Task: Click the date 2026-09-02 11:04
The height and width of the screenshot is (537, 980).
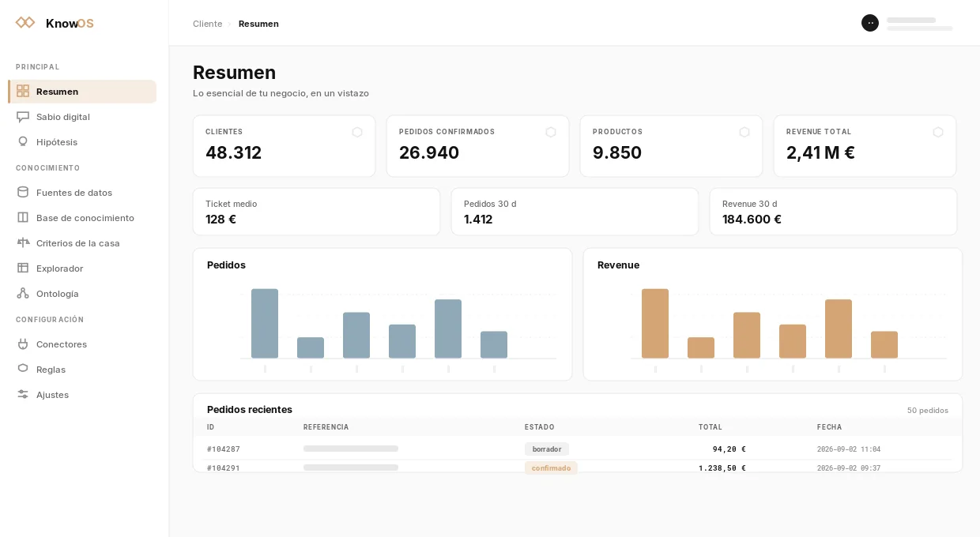Action: point(849,449)
